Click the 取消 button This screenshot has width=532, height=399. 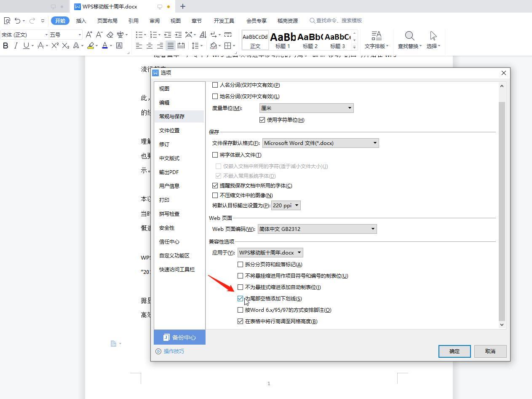(490, 351)
